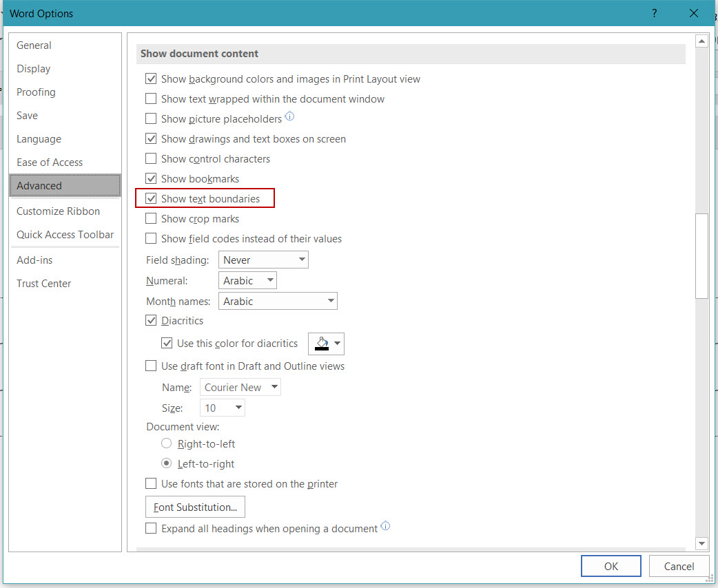
Task: Go to the Proofing category
Action: pyautogui.click(x=65, y=92)
